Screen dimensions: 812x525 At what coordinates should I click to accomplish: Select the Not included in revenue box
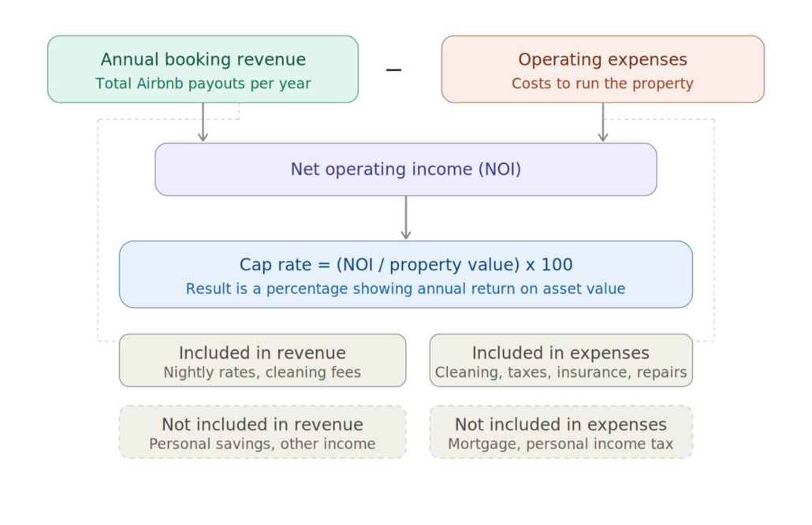click(x=263, y=432)
